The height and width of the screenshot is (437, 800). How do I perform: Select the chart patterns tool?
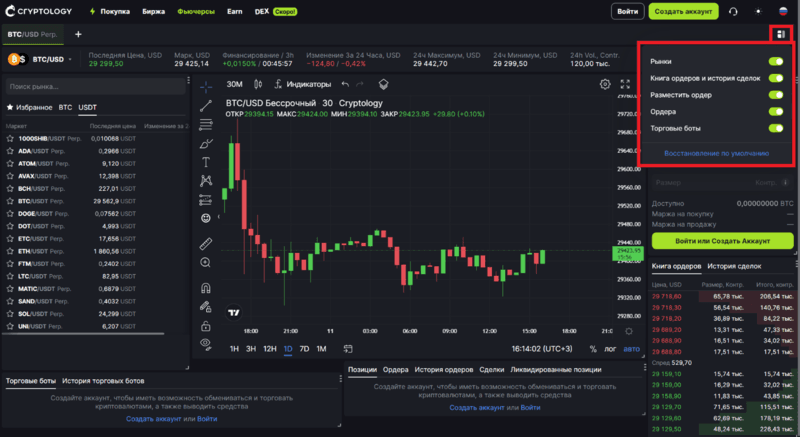pos(206,181)
